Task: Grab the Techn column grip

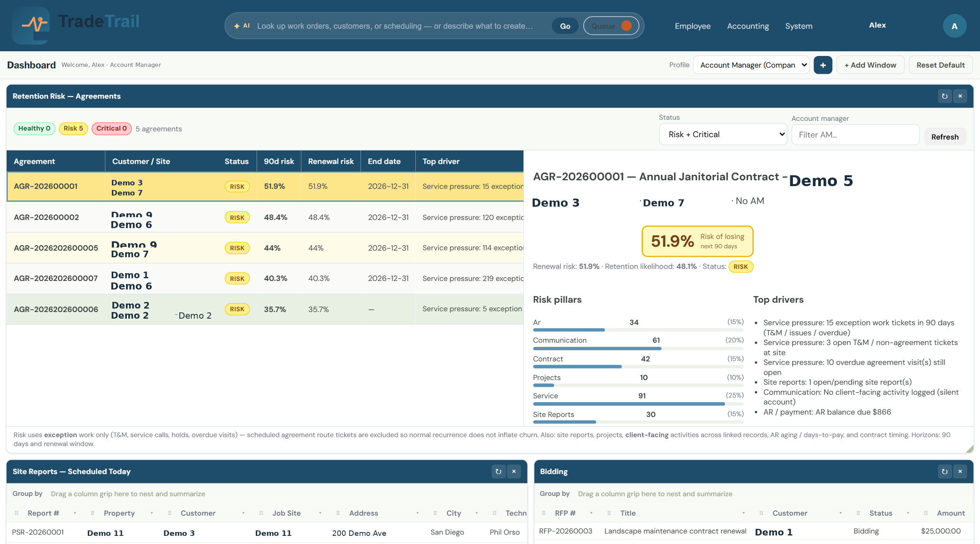Action: pyautogui.click(x=495, y=513)
